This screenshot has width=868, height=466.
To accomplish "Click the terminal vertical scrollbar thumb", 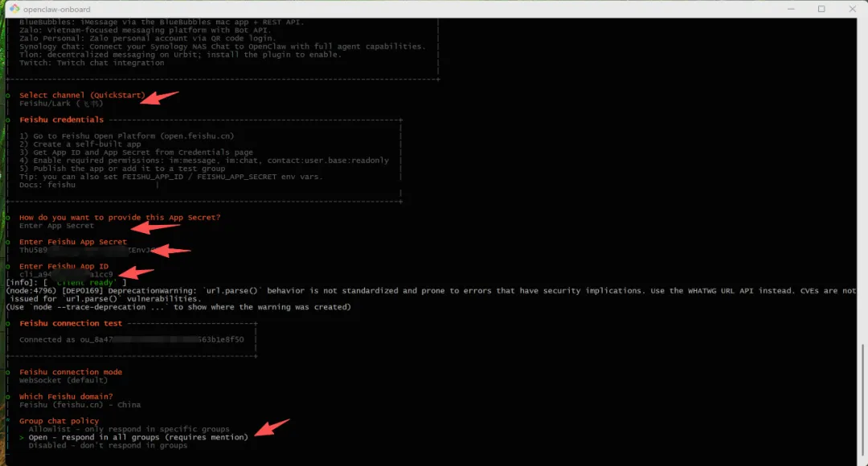I will coord(862,399).
